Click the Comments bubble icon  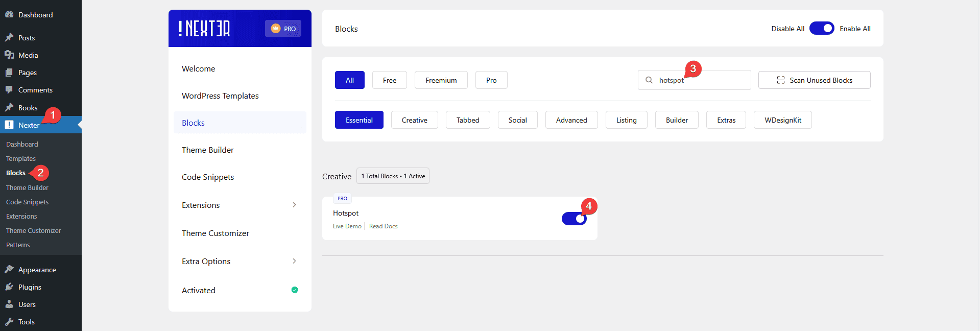coord(9,90)
